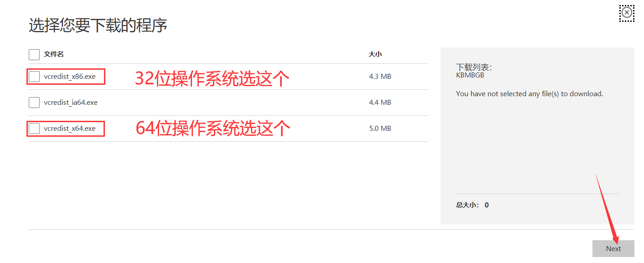Click the 'You have not selected' message

(530, 94)
